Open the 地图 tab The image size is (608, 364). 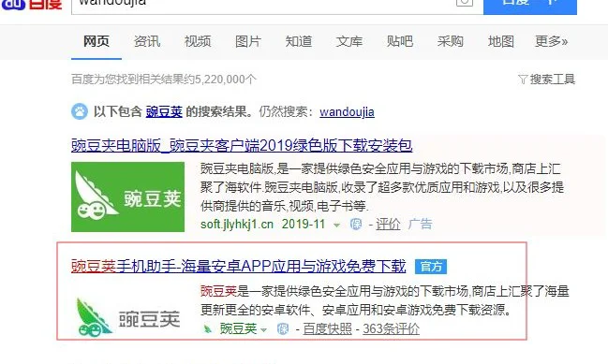coord(501,41)
